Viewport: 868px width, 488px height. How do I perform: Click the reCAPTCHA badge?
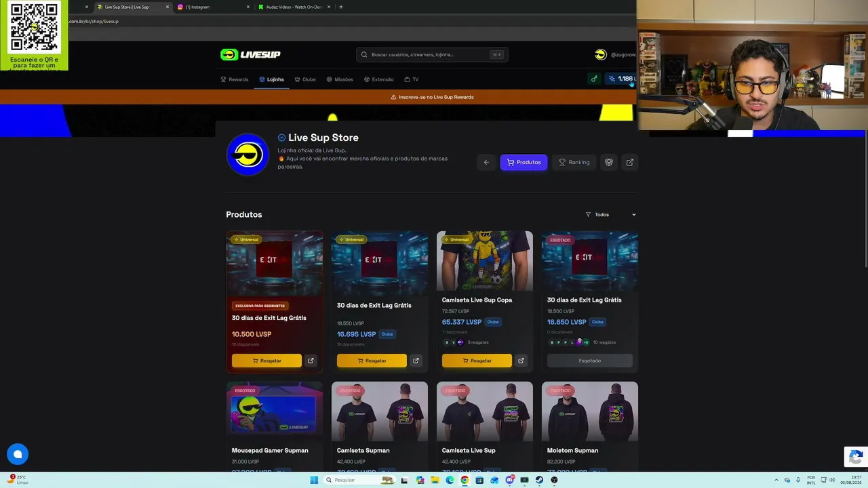855,457
